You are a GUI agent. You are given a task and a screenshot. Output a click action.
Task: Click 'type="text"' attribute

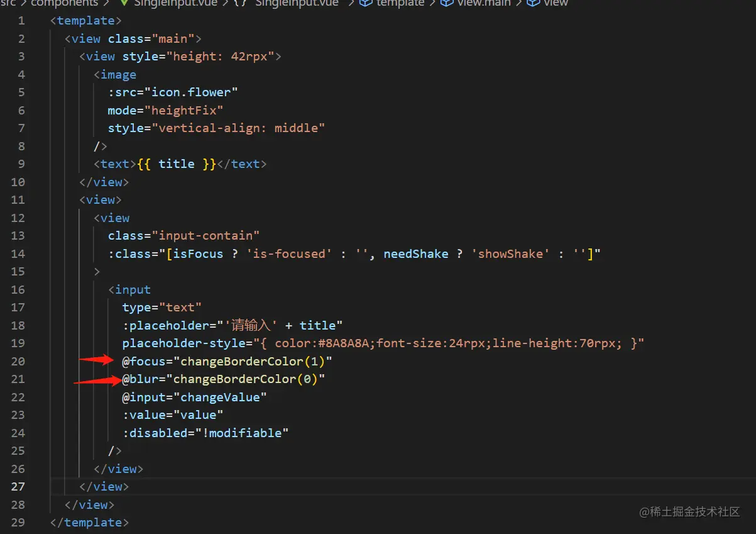[x=162, y=308]
